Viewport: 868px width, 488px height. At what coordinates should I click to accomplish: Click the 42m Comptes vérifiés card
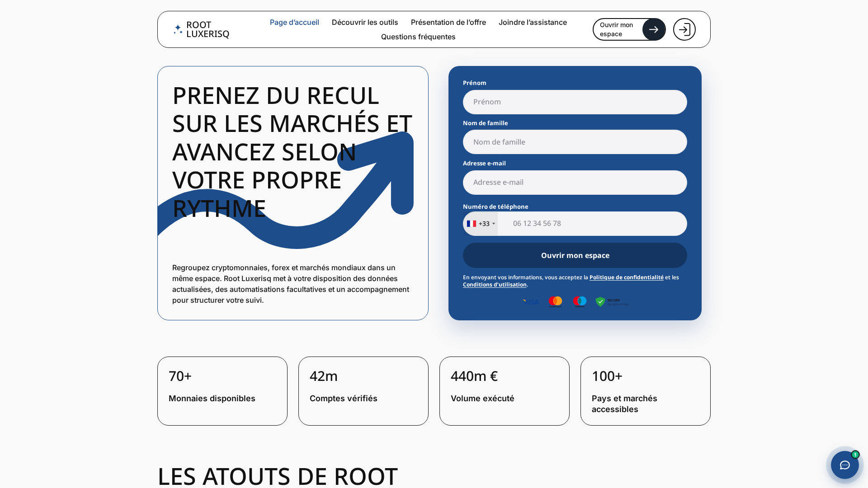(363, 391)
